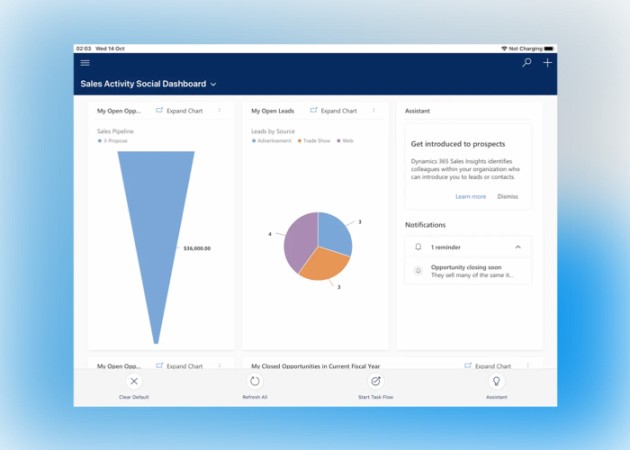Click Start Task Flow icon
The width and height of the screenshot is (630, 450).
[376, 381]
